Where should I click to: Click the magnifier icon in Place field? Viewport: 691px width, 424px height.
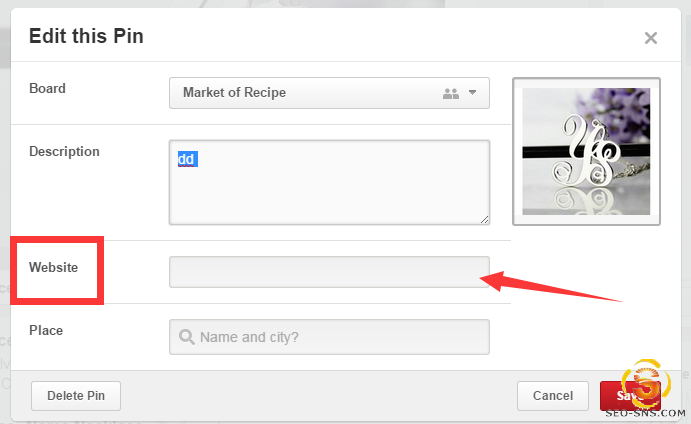click(x=186, y=337)
